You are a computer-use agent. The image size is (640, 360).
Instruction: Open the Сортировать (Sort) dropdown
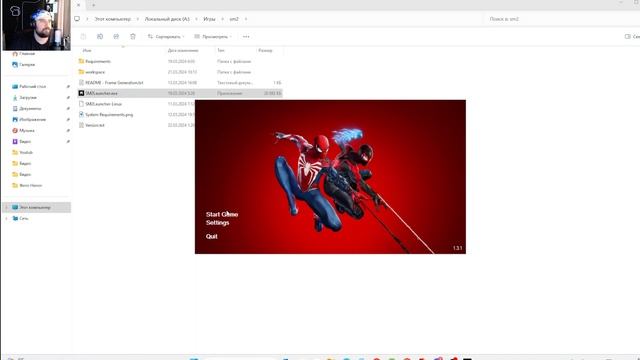tap(166, 36)
